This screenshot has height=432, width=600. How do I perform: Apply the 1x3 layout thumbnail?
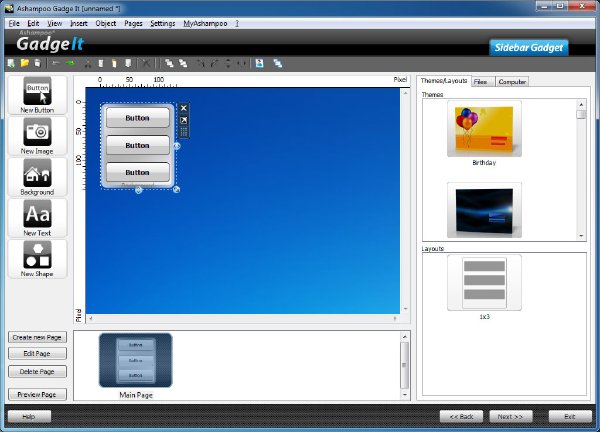pyautogui.click(x=484, y=283)
